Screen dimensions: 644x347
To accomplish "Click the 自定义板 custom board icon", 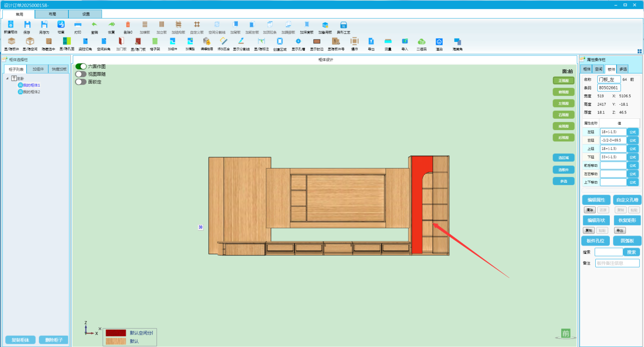I will (197, 25).
